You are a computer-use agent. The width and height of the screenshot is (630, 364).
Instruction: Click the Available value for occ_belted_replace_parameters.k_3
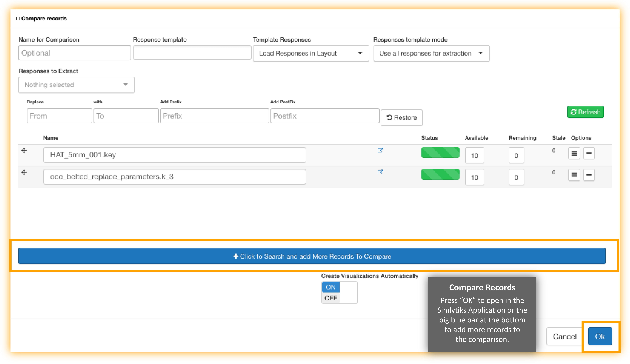[475, 177]
